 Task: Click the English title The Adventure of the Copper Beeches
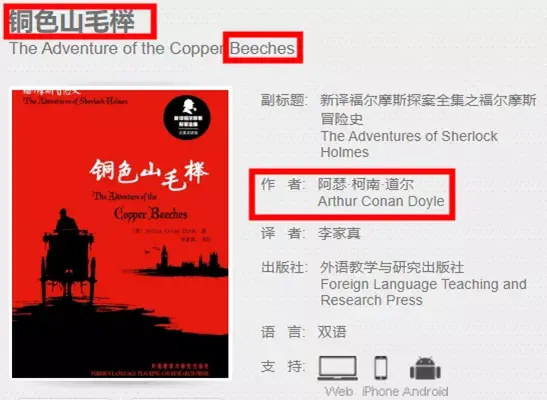(x=152, y=48)
